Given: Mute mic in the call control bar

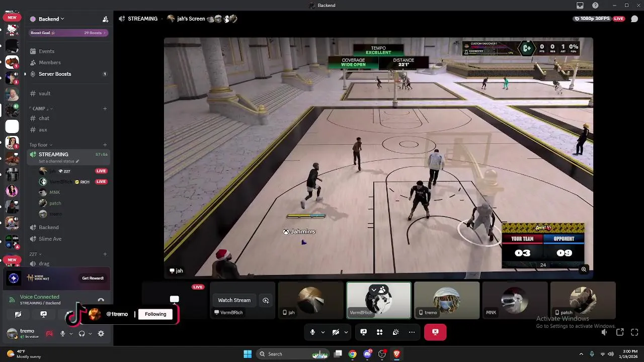Looking at the screenshot, I should coord(312,332).
